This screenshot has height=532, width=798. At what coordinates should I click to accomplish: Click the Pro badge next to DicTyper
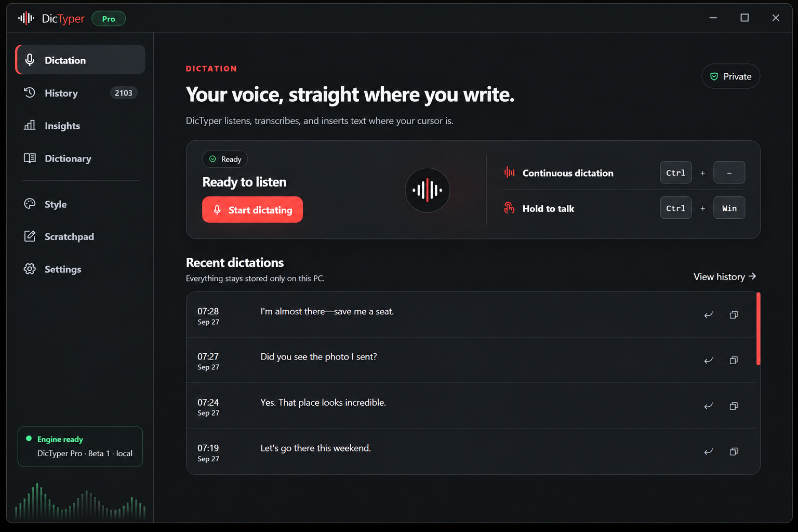point(109,19)
